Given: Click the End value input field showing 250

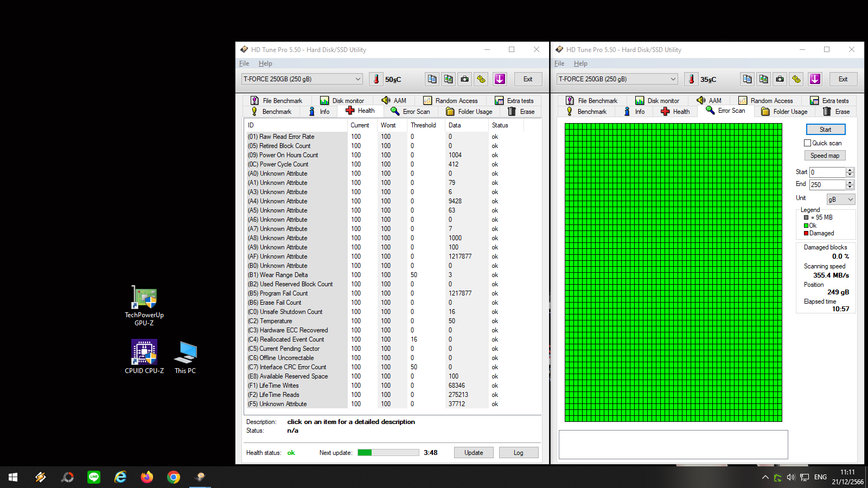Looking at the screenshot, I should (x=827, y=185).
